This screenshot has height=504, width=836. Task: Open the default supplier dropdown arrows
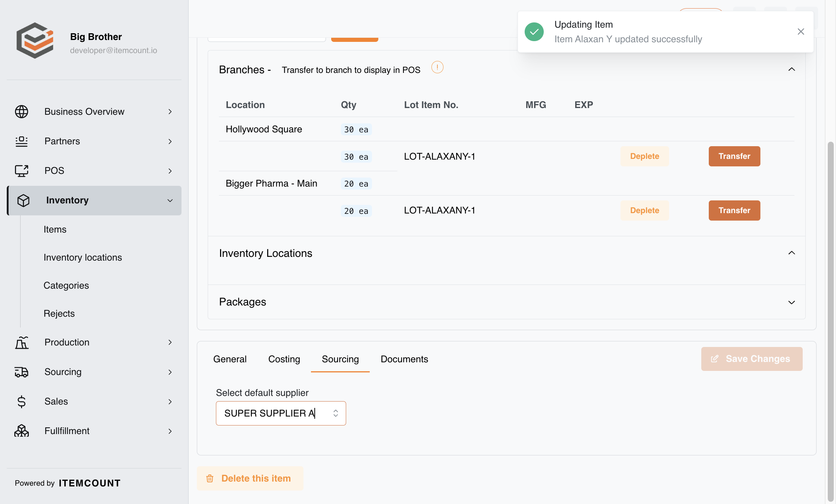click(336, 413)
